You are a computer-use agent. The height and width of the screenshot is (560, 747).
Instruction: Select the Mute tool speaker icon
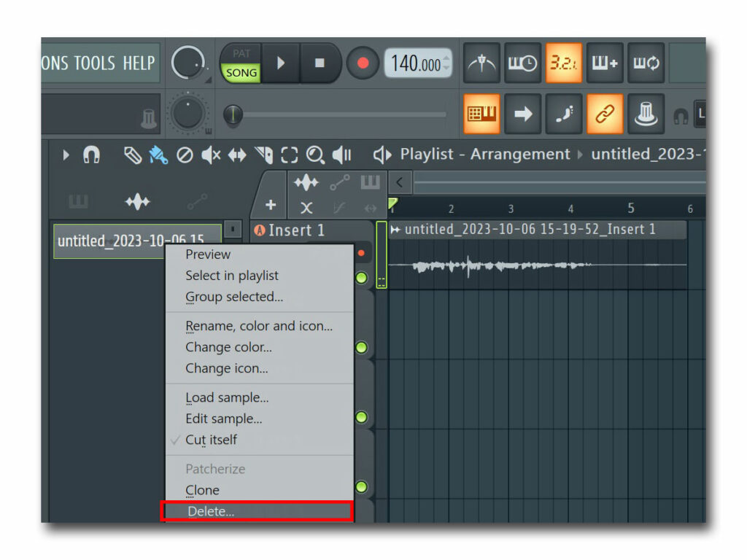click(211, 155)
